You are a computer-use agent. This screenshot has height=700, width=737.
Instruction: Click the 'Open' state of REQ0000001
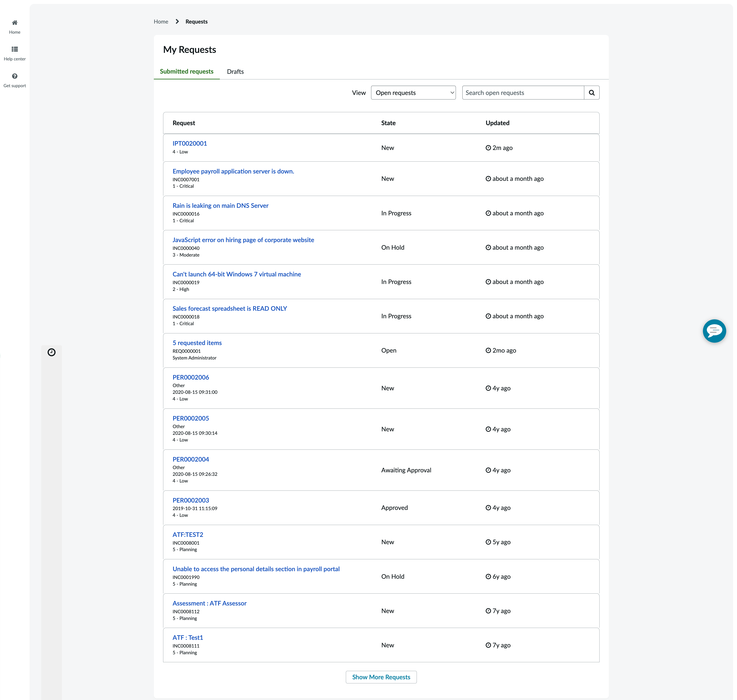[x=389, y=350]
